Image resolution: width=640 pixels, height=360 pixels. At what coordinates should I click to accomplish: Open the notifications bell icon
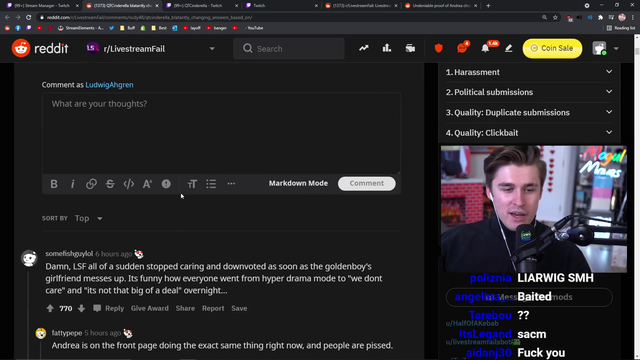(x=485, y=48)
